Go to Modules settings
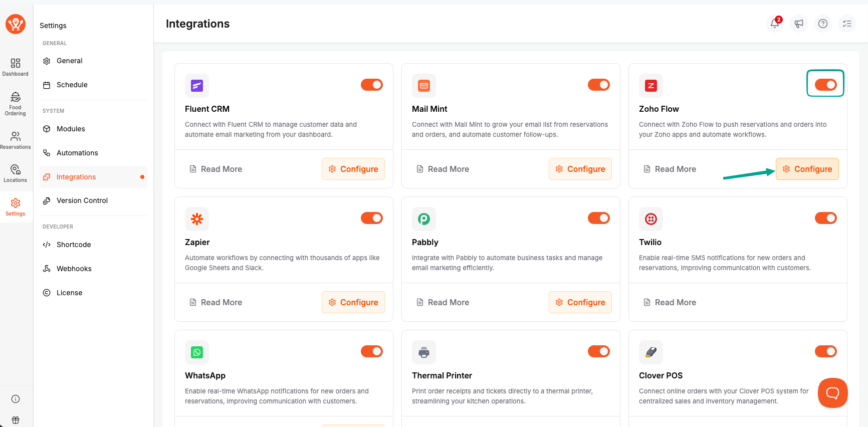Viewport: 868px width, 427px height. tap(93, 129)
